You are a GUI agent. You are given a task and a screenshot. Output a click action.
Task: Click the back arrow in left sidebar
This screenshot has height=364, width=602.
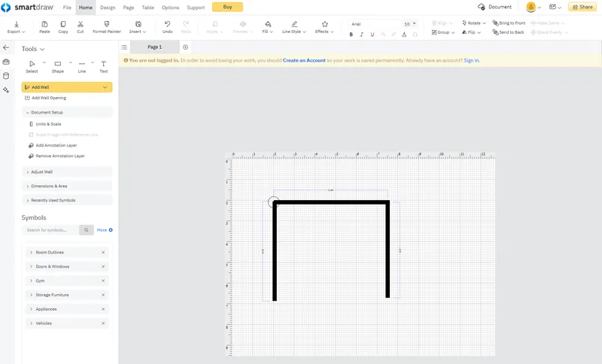tap(6, 47)
